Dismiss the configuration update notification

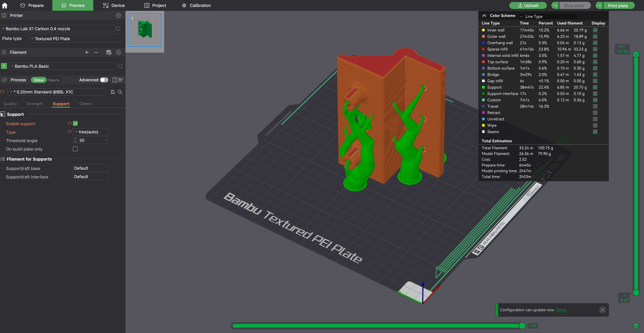click(602, 310)
